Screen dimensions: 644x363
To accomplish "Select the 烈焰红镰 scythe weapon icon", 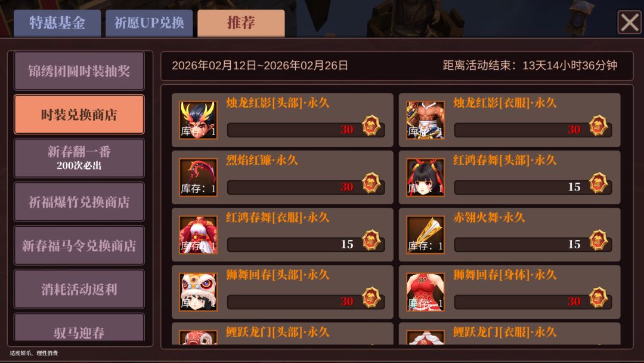I will pos(198,177).
